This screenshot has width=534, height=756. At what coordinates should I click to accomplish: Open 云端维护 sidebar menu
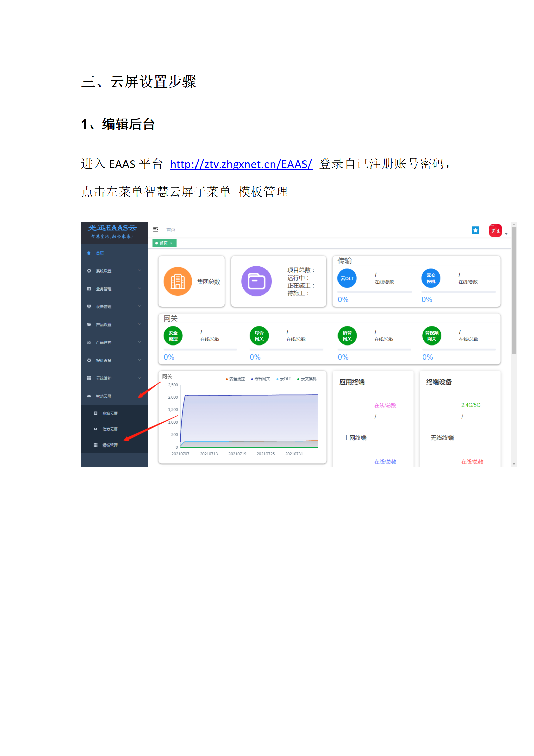pos(114,378)
